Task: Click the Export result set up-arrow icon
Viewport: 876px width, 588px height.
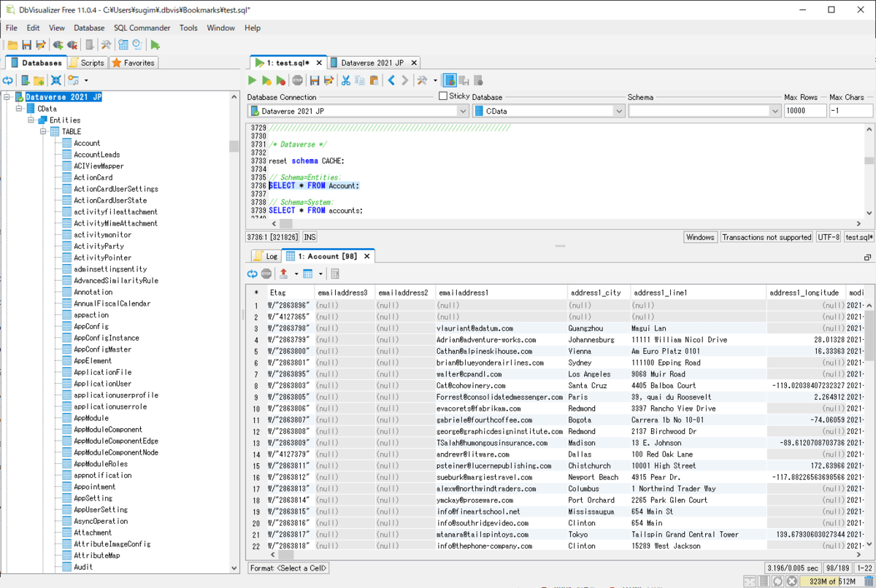Action: point(284,273)
